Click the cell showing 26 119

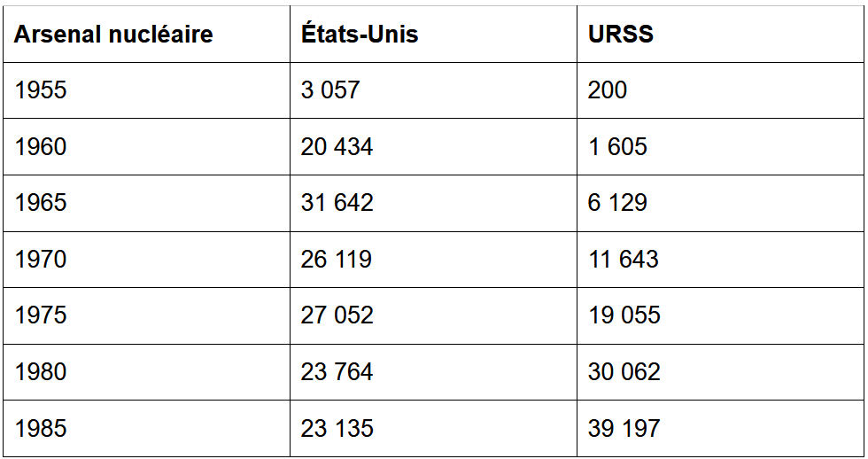(x=433, y=260)
